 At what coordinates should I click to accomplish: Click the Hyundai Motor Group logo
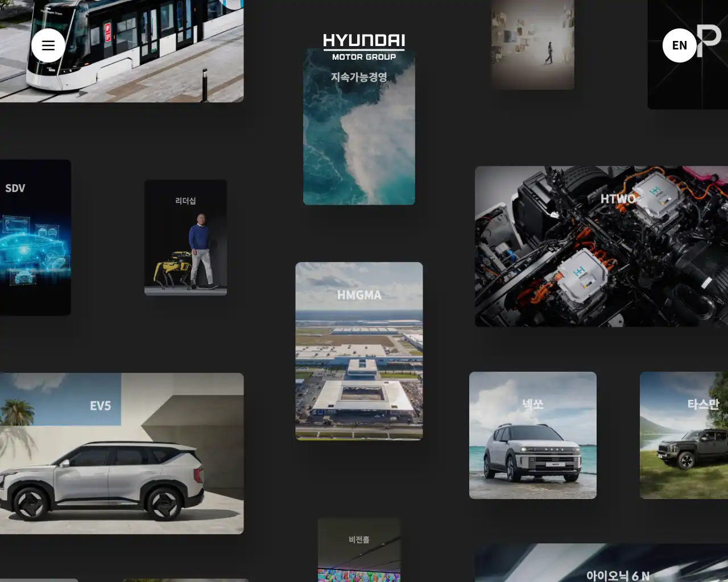tap(364, 47)
